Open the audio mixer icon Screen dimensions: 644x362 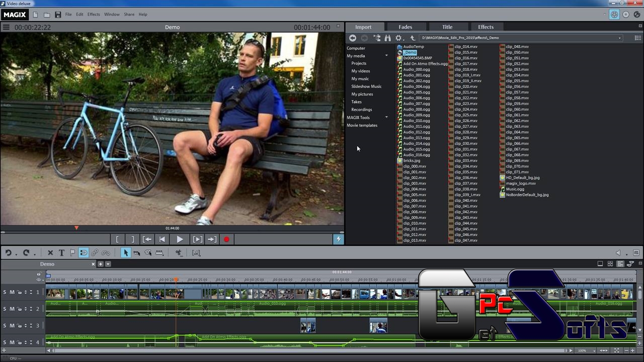click(x=636, y=253)
